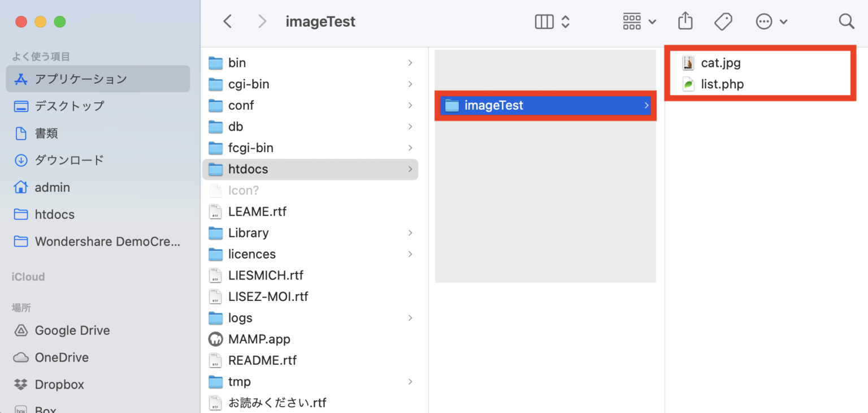This screenshot has height=413, width=868.
Task: Open the list.php file
Action: 723,84
